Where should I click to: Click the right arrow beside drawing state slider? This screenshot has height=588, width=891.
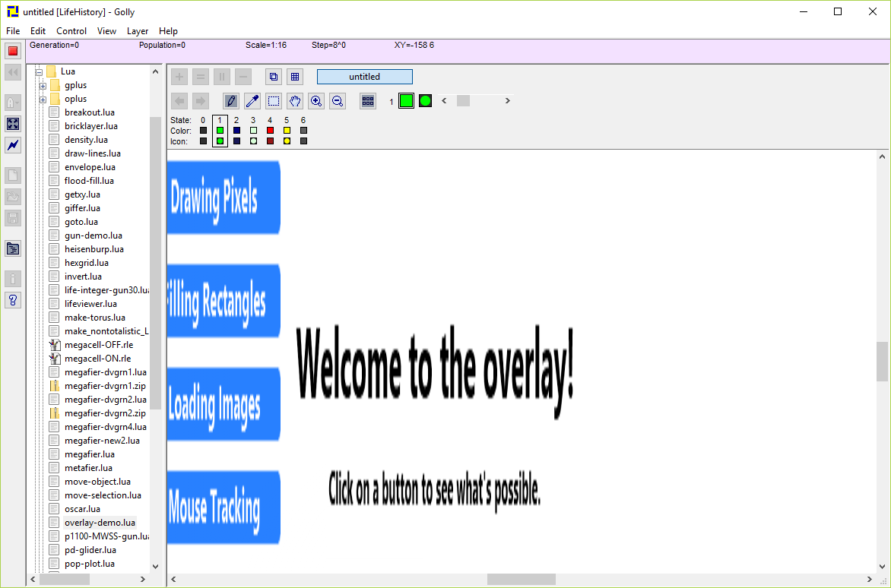(x=507, y=100)
